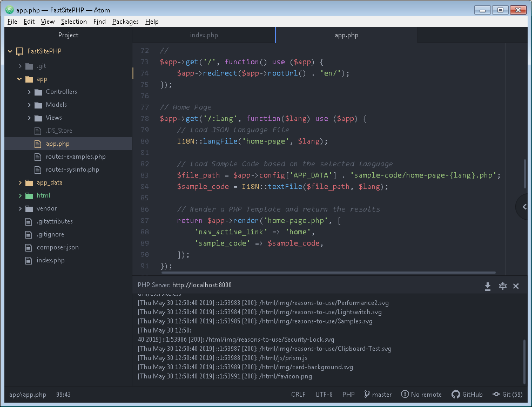This screenshot has width=532, height=407.
Task: Open routes-examples.php file in tree
Action: [x=76, y=157]
